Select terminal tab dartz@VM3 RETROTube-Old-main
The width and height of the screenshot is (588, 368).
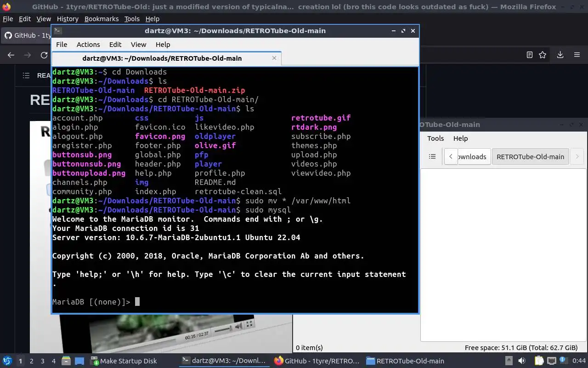click(166, 58)
